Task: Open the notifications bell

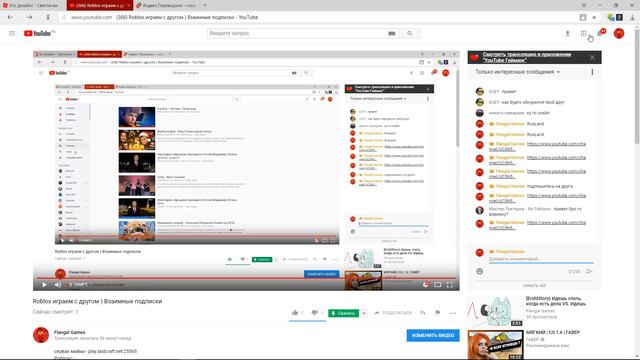Action: (x=600, y=33)
